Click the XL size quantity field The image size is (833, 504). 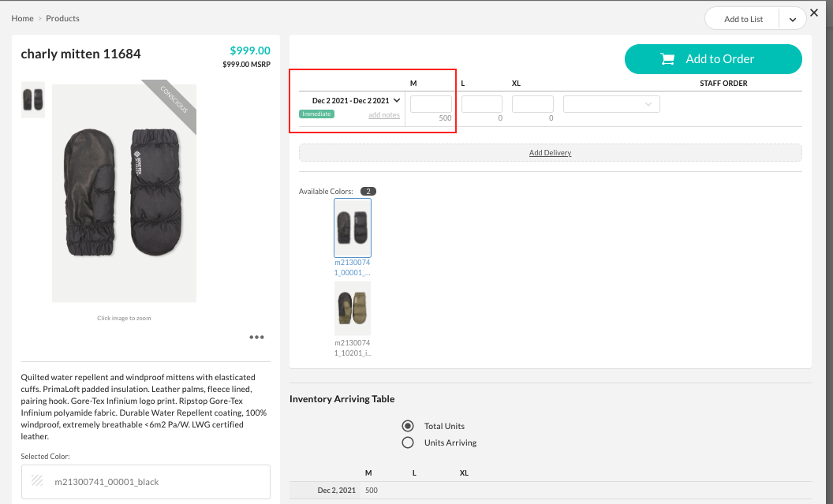(x=532, y=104)
